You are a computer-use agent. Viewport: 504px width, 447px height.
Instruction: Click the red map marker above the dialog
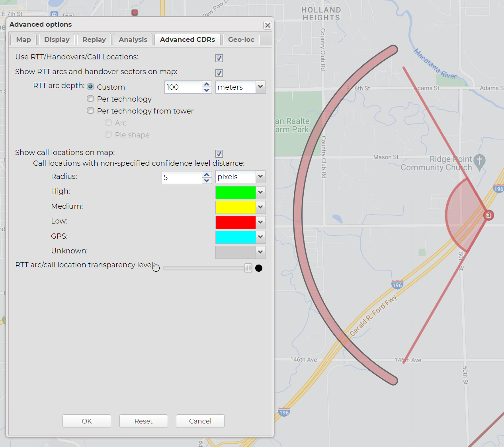click(135, 13)
